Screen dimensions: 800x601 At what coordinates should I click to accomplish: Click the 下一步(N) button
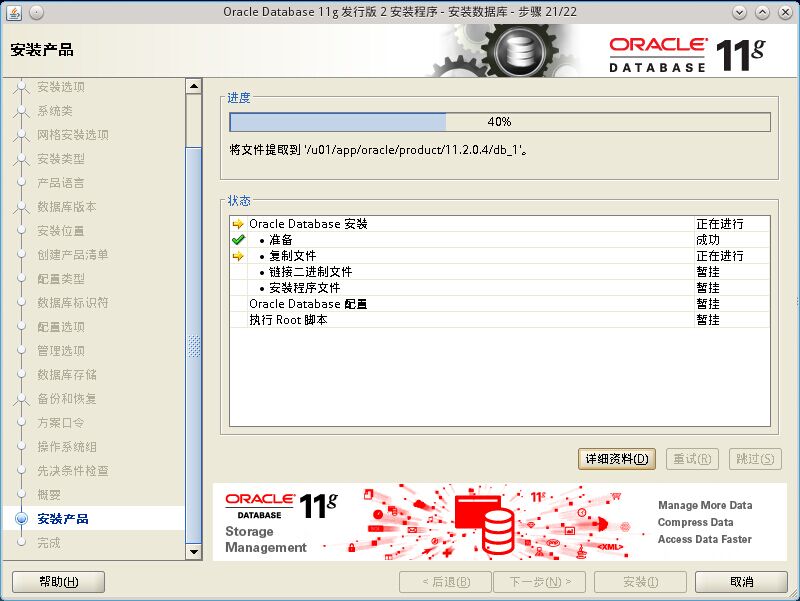click(539, 582)
